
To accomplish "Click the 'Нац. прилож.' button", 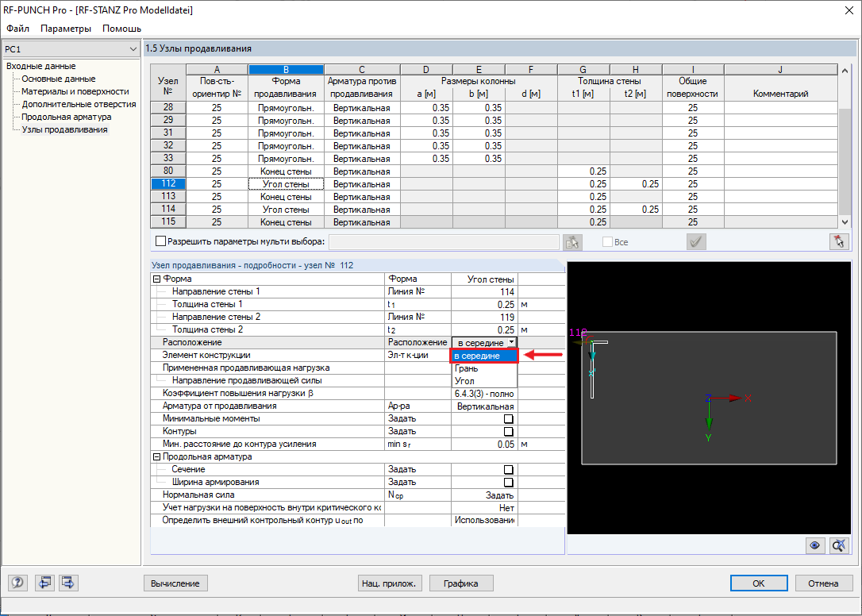I will point(389,583).
